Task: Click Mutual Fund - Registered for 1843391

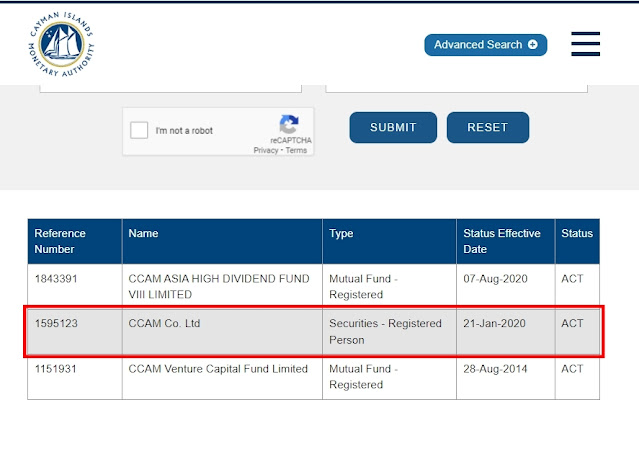Action: coord(364,287)
